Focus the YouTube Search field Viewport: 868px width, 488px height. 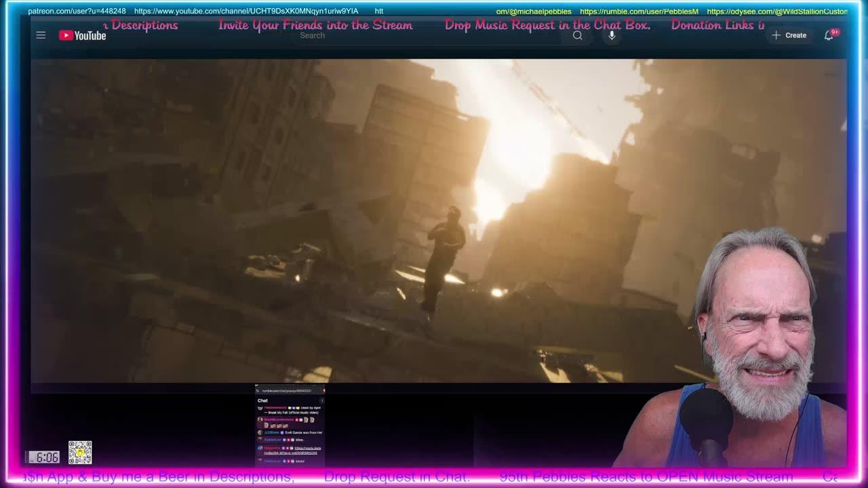pyautogui.click(x=427, y=35)
